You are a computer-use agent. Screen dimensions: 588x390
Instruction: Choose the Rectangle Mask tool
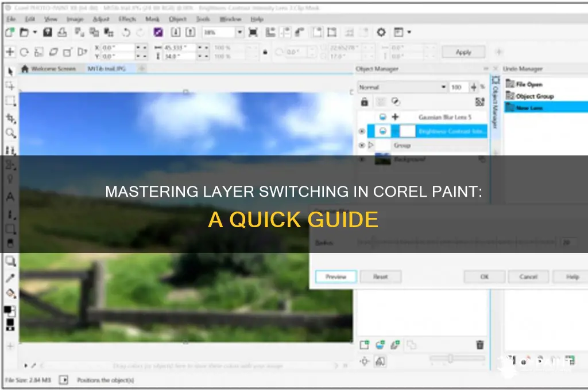[x=10, y=101]
